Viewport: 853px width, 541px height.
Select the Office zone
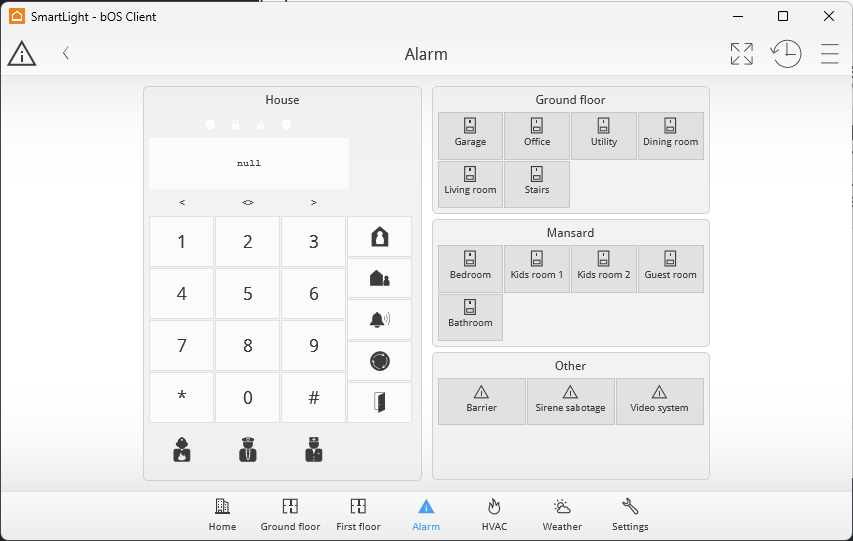(537, 136)
